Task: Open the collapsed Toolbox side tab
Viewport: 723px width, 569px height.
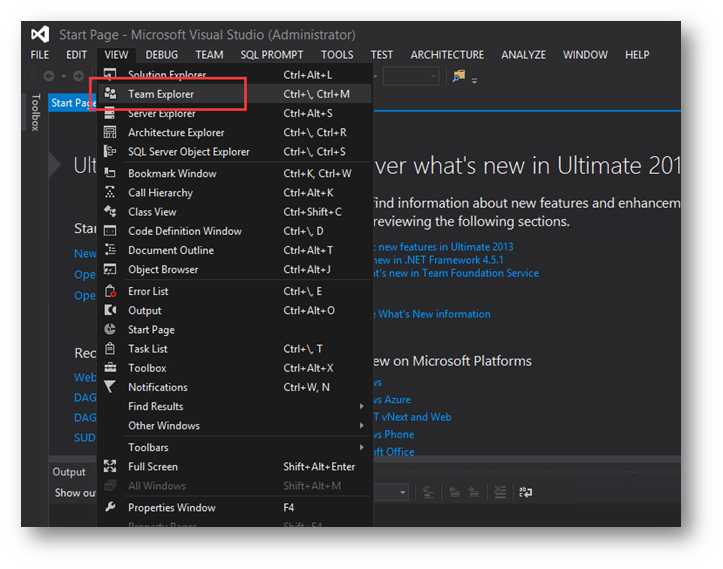Action: tap(36, 112)
